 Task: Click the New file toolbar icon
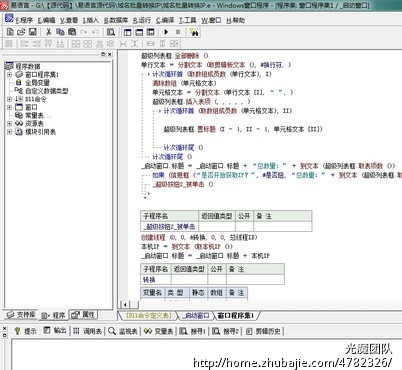point(10,32)
